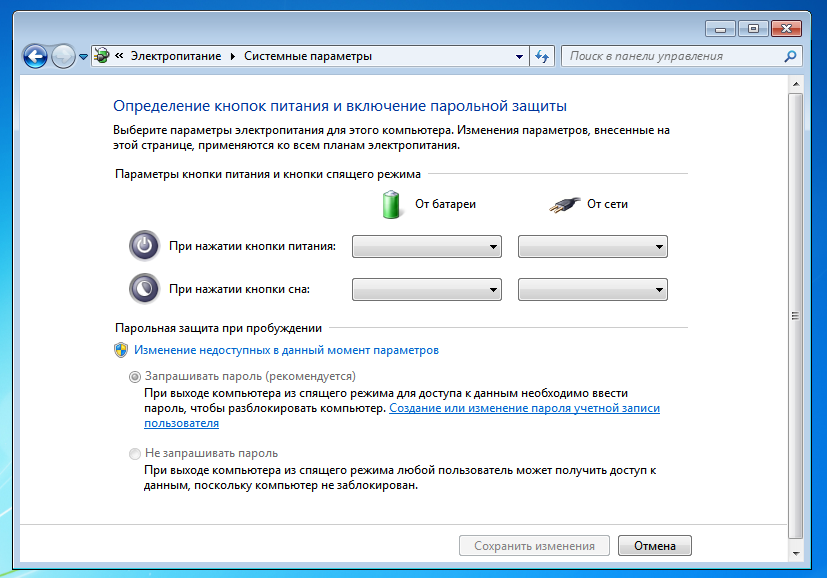The height and width of the screenshot is (578, 827).
Task: Open power button action dropdown on battery
Action: tap(427, 246)
